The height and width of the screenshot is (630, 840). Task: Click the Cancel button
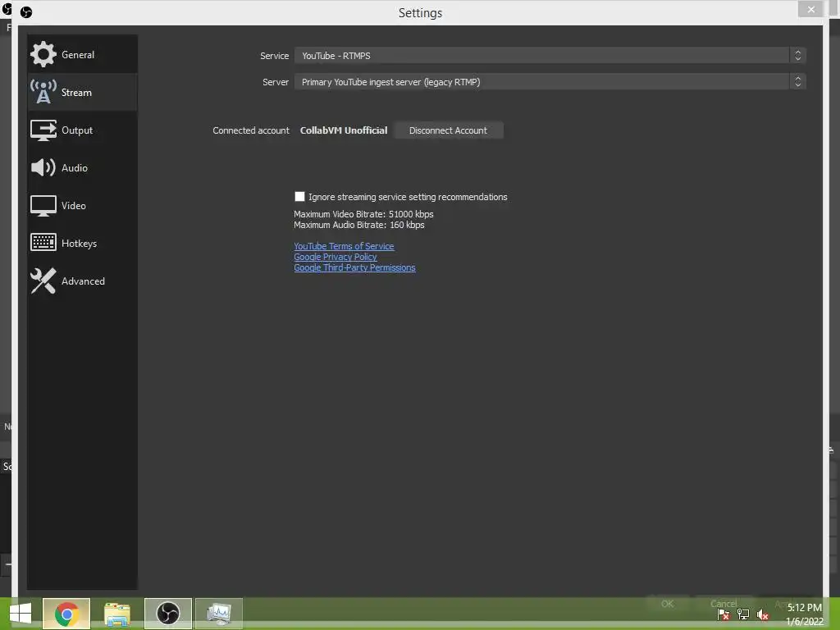[724, 604]
